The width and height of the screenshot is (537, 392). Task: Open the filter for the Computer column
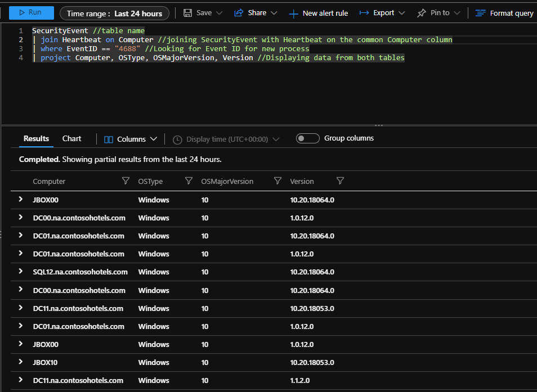[x=126, y=181]
